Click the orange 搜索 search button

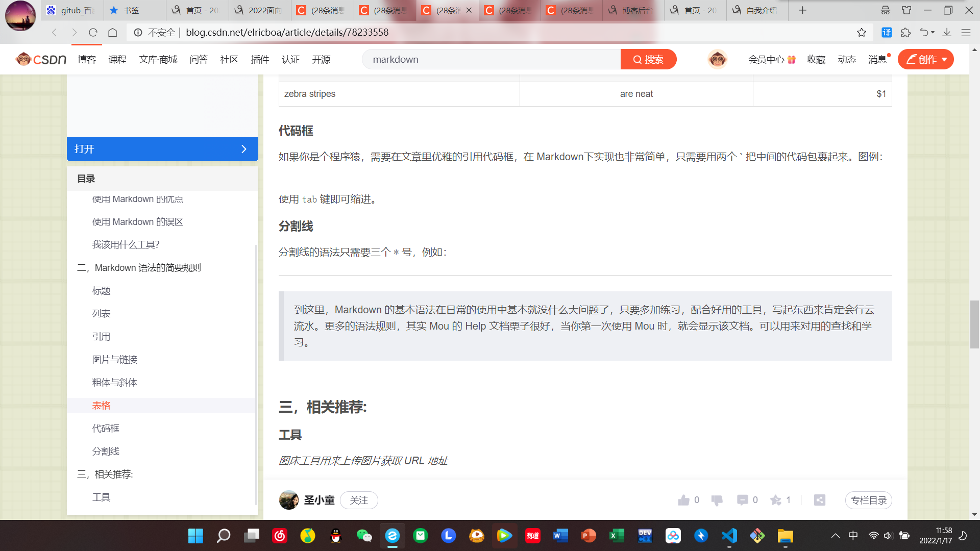pos(648,60)
